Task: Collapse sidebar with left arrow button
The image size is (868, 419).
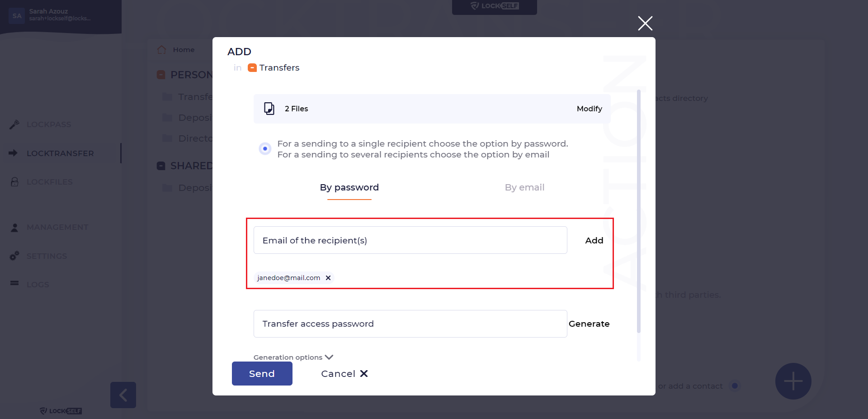Action: [x=123, y=395]
